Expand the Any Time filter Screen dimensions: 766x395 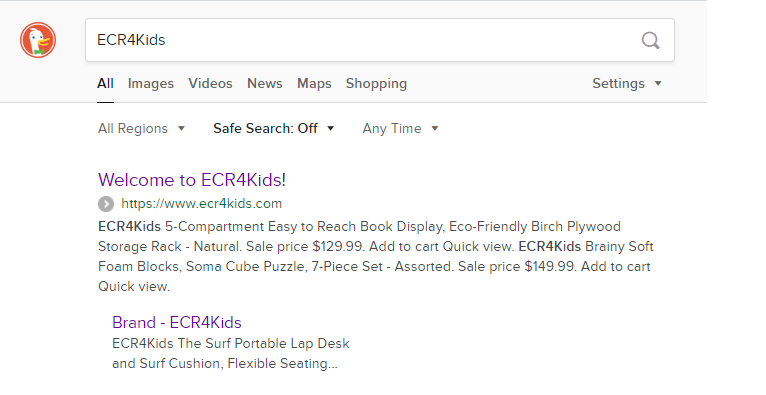(x=401, y=128)
